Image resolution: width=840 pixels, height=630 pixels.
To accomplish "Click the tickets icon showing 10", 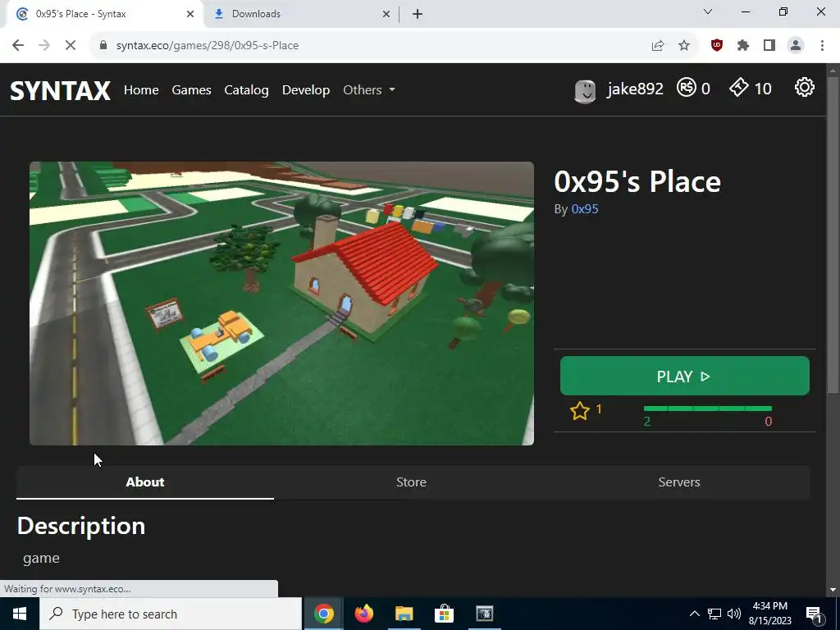I will (739, 87).
